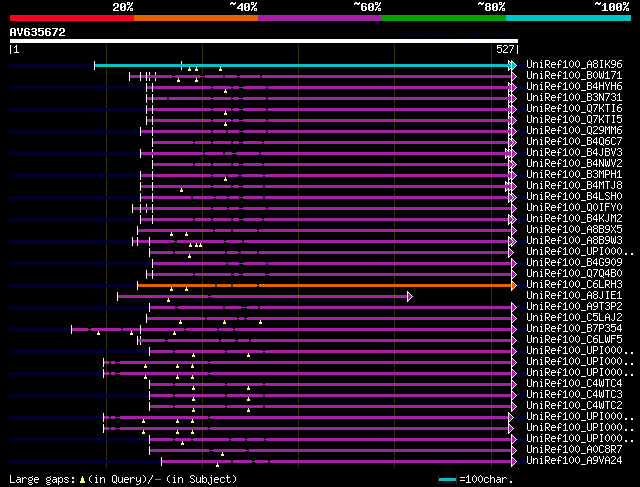
Task: Select the UniRef100_B4MTJ8 label
Action: click(574, 186)
